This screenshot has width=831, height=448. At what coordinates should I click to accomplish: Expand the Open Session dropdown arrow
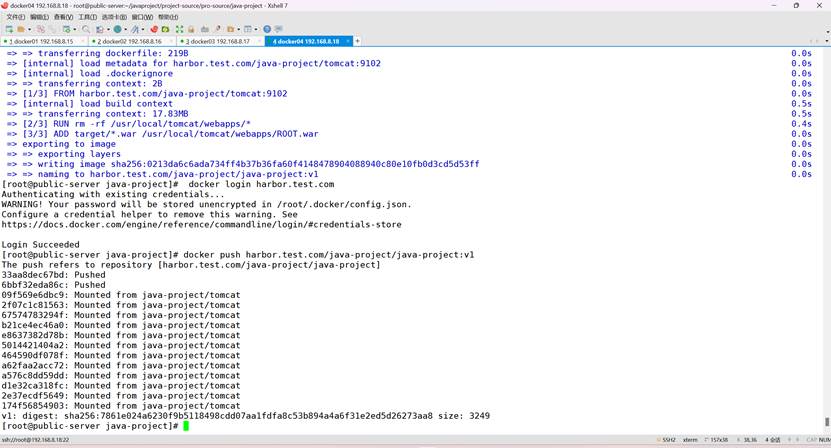point(29,29)
